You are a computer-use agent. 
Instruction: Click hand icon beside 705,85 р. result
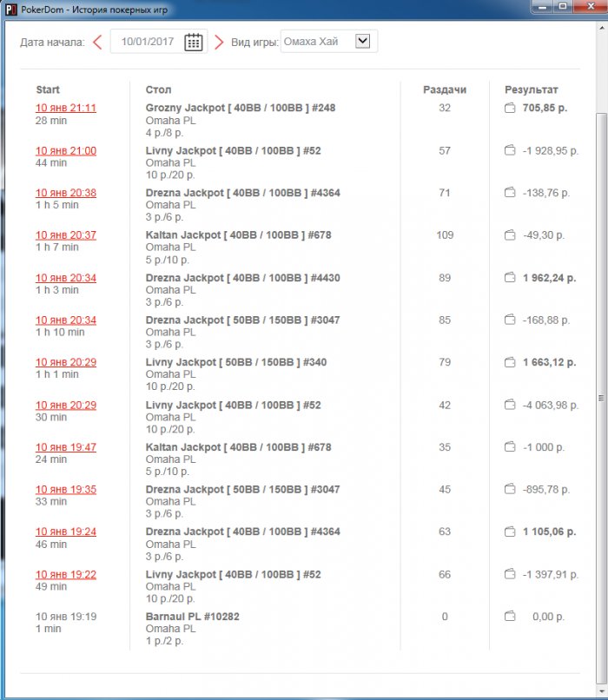(511, 109)
